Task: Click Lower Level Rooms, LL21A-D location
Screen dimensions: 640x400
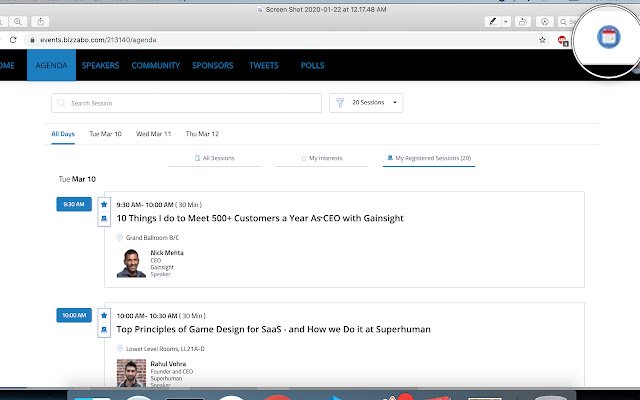Action: tap(165, 349)
